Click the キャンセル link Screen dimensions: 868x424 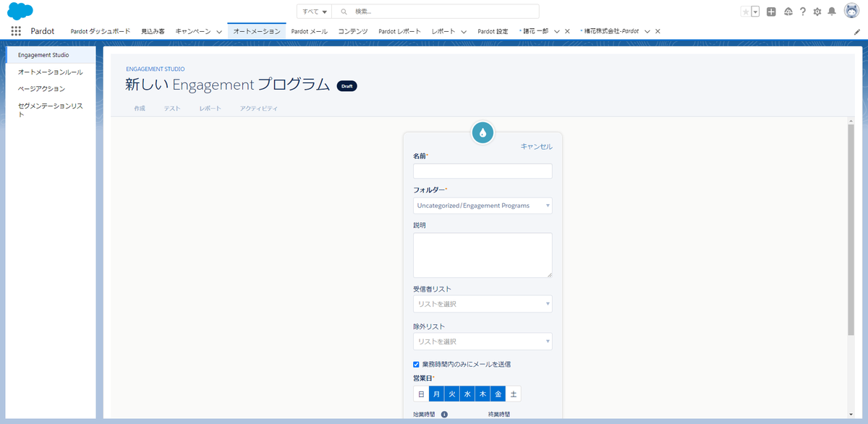click(537, 146)
